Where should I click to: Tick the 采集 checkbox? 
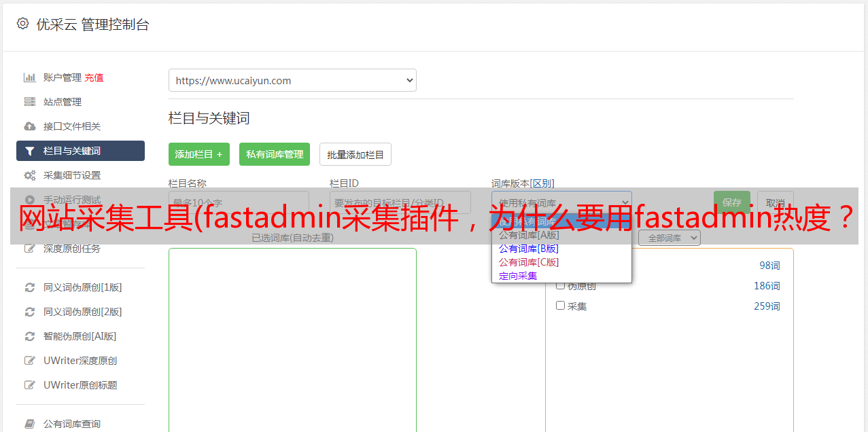click(560, 306)
